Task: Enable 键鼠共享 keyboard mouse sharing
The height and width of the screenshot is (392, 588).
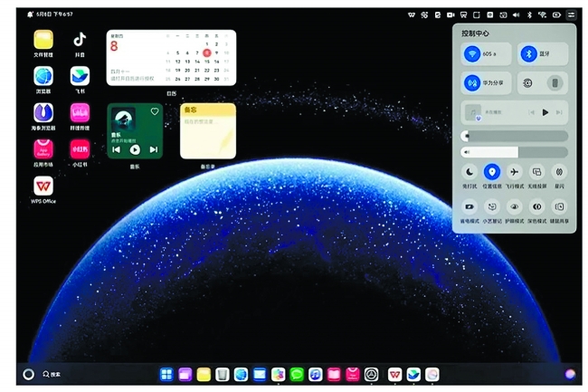Action: click(x=559, y=206)
